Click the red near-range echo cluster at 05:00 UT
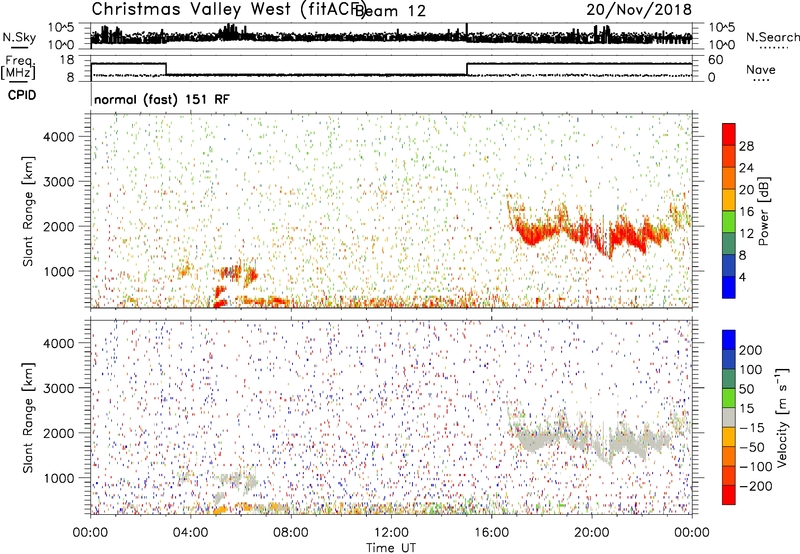Viewport: 800px width, 554px height. click(220, 297)
